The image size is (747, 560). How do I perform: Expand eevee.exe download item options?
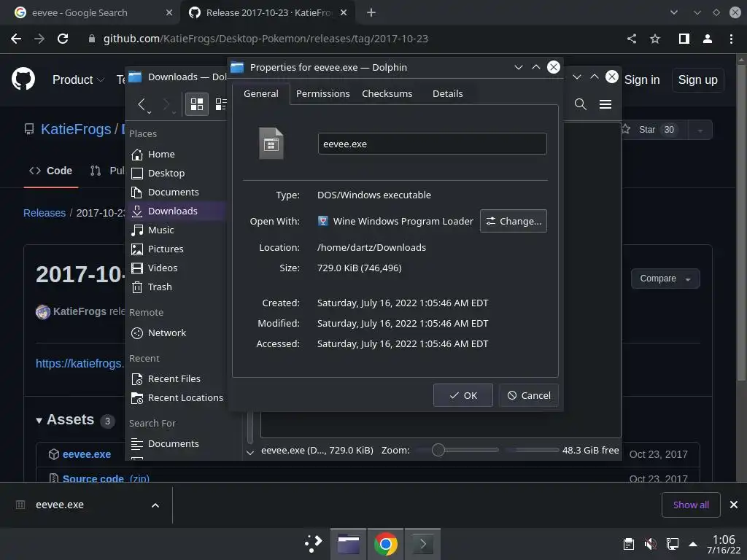[x=155, y=505]
